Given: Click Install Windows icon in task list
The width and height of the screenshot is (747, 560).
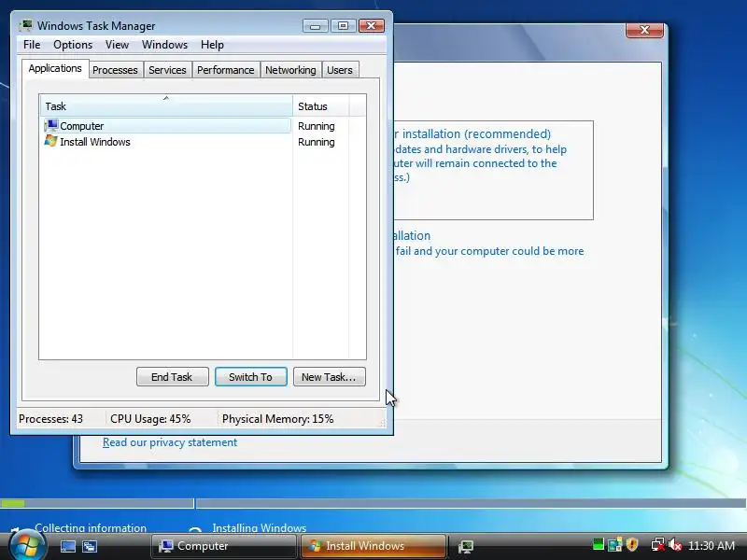Looking at the screenshot, I should (x=51, y=142).
